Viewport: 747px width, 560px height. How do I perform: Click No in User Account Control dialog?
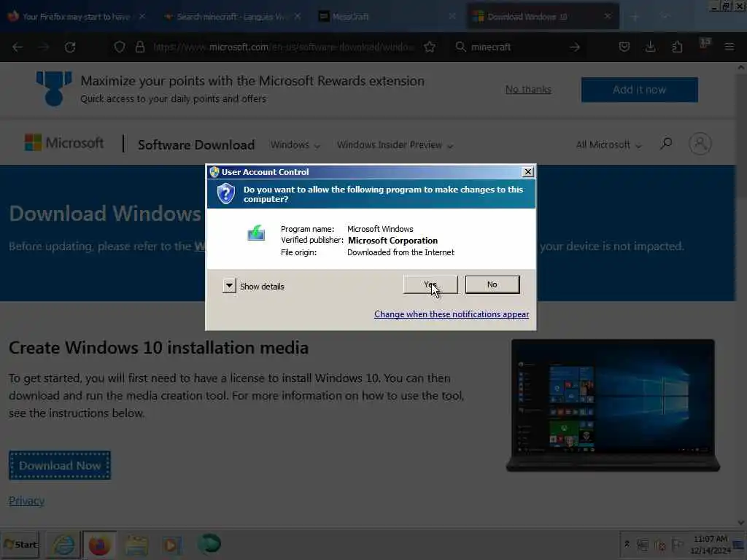(492, 285)
